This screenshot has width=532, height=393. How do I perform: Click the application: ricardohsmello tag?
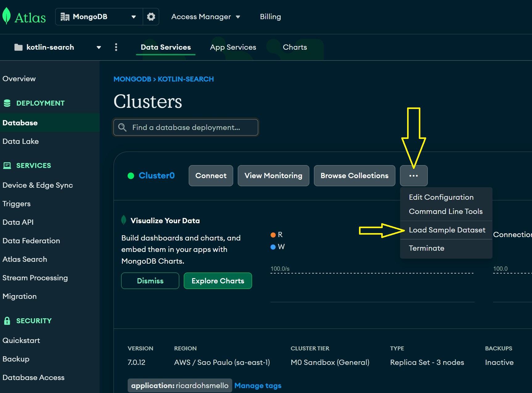(x=180, y=386)
